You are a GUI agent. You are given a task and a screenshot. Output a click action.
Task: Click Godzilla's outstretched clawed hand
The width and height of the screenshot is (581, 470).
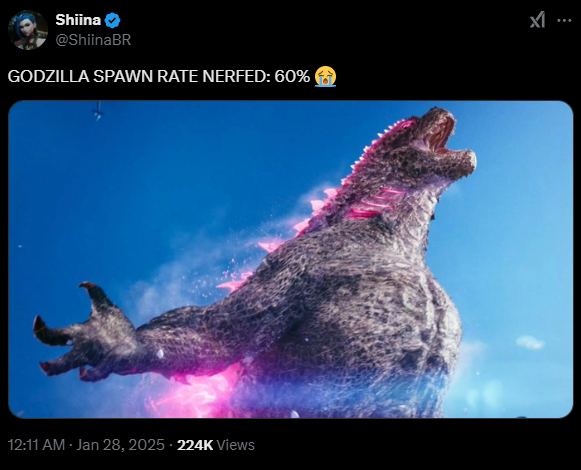click(x=83, y=334)
